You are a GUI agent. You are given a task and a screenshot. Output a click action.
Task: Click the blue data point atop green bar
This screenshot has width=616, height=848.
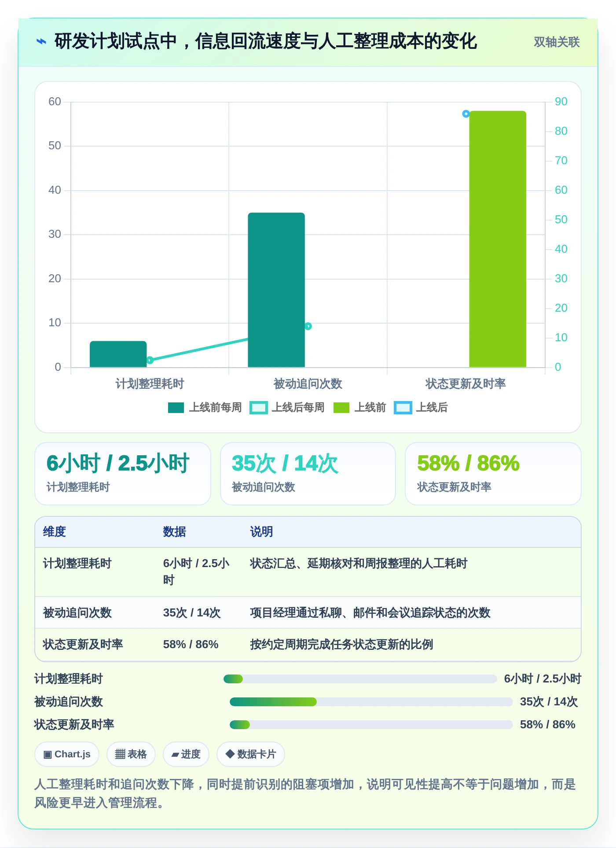466,114
